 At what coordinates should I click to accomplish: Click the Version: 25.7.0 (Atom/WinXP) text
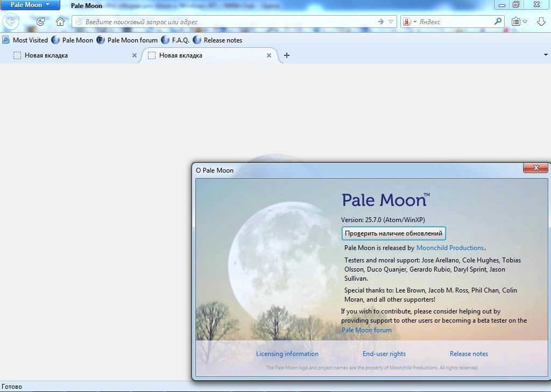pos(383,220)
